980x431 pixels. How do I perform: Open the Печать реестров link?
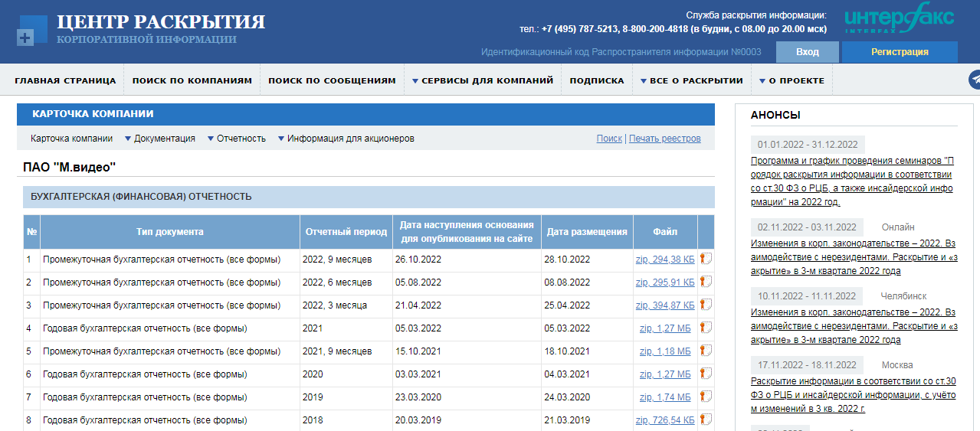pyautogui.click(x=664, y=139)
